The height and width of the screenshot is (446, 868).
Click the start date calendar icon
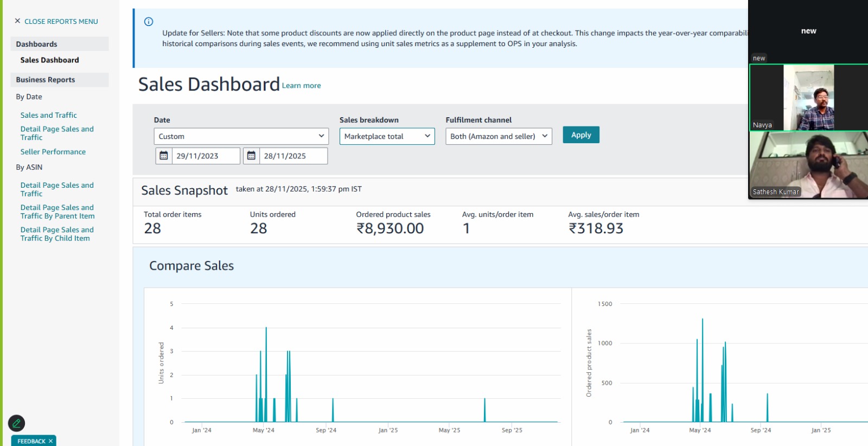[x=164, y=156]
